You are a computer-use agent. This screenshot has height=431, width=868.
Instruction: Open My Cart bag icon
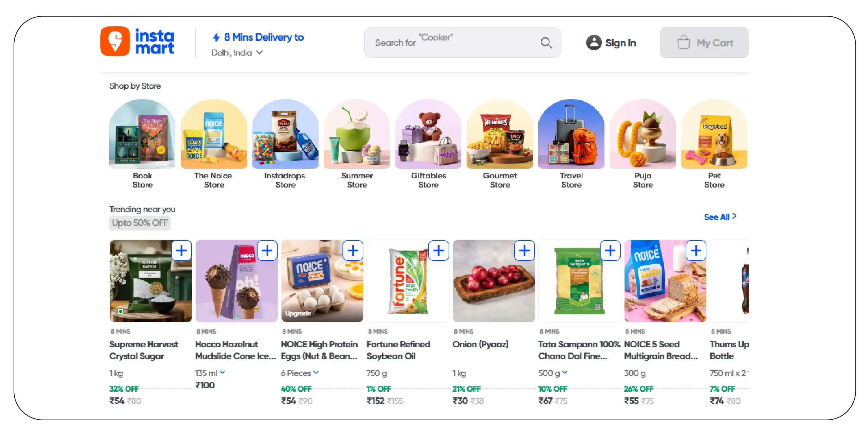point(683,43)
